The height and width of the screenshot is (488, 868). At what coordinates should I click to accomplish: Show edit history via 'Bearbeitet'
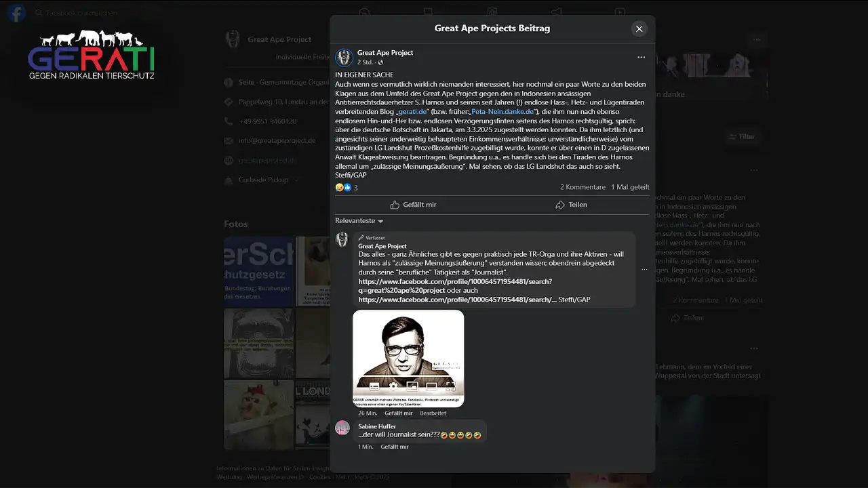tap(433, 413)
